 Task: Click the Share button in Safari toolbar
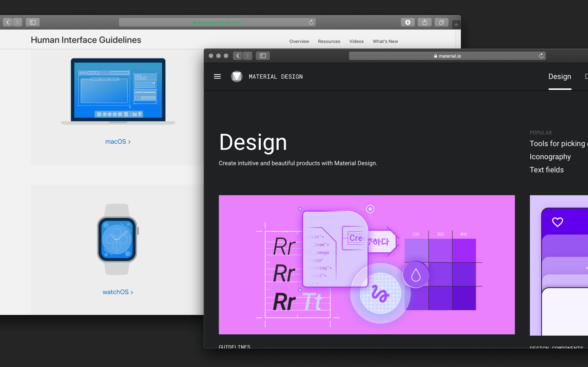click(424, 22)
